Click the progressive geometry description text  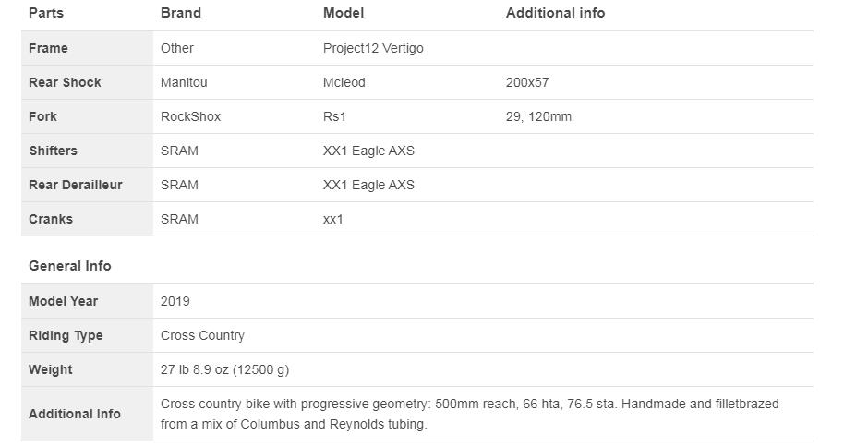(x=469, y=415)
